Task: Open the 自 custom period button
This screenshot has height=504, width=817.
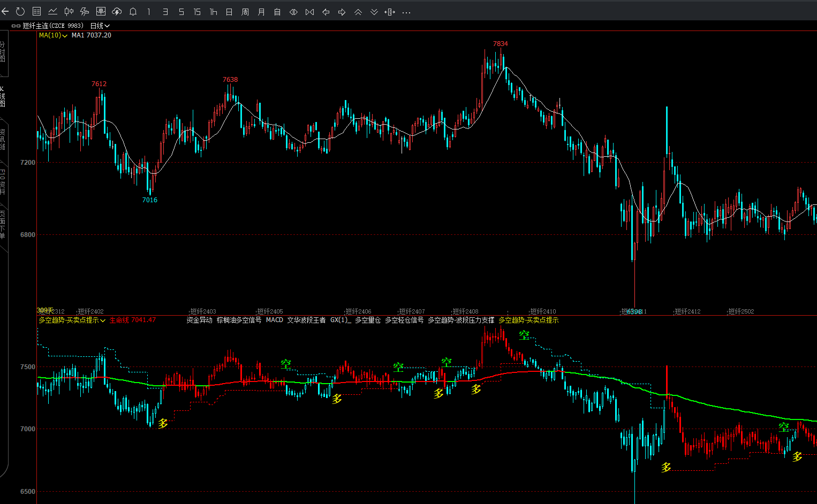Action: 277,12
